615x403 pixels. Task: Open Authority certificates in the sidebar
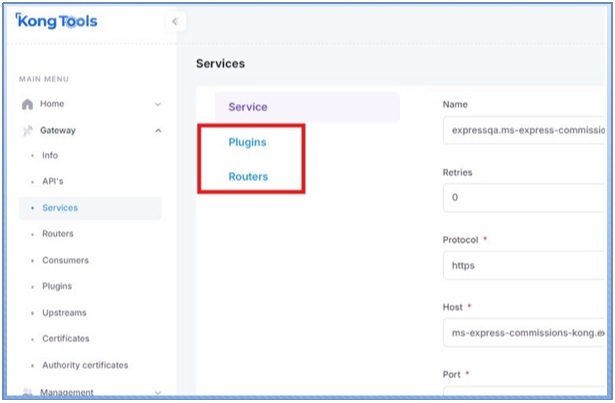click(x=84, y=365)
